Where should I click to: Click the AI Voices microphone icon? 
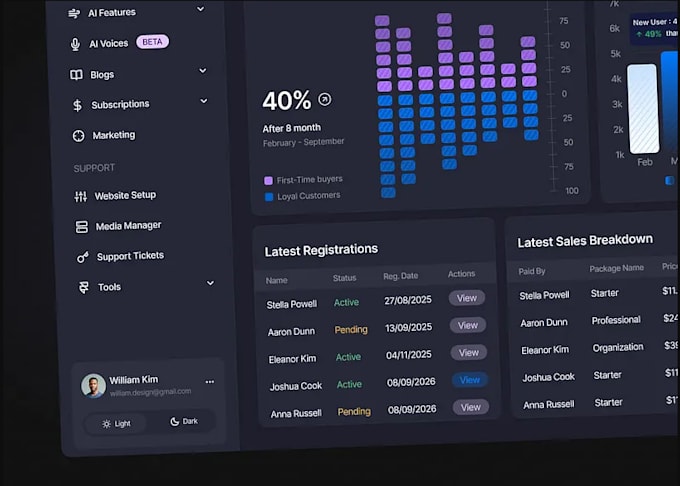pos(75,44)
